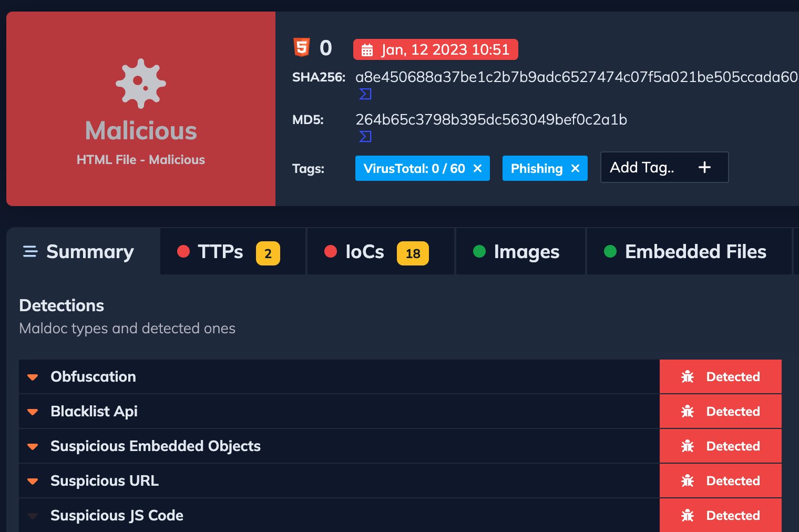Click the copy icon below the SHA256 hash

tap(364, 94)
